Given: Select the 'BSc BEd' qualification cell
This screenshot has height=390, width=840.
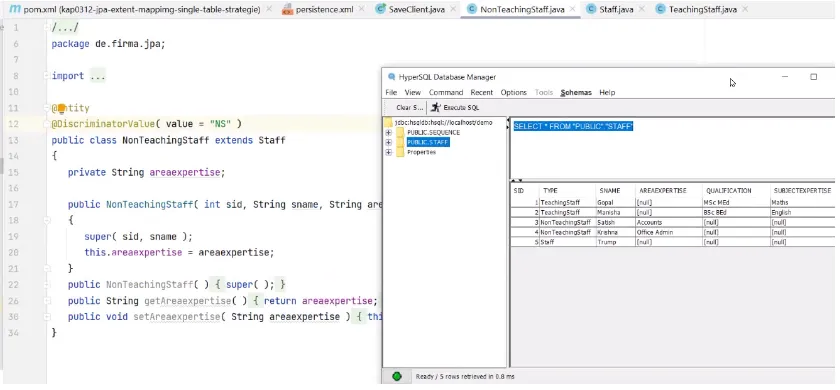Looking at the screenshot, I should click(x=735, y=213).
